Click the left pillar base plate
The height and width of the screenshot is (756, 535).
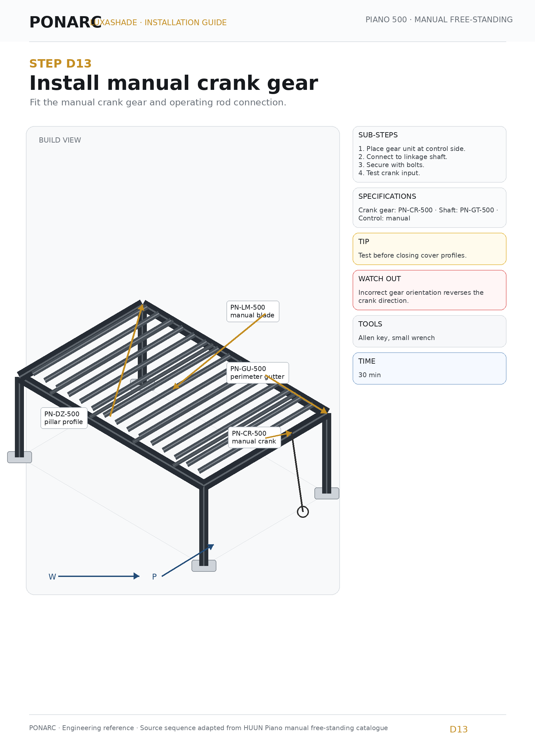click(19, 457)
